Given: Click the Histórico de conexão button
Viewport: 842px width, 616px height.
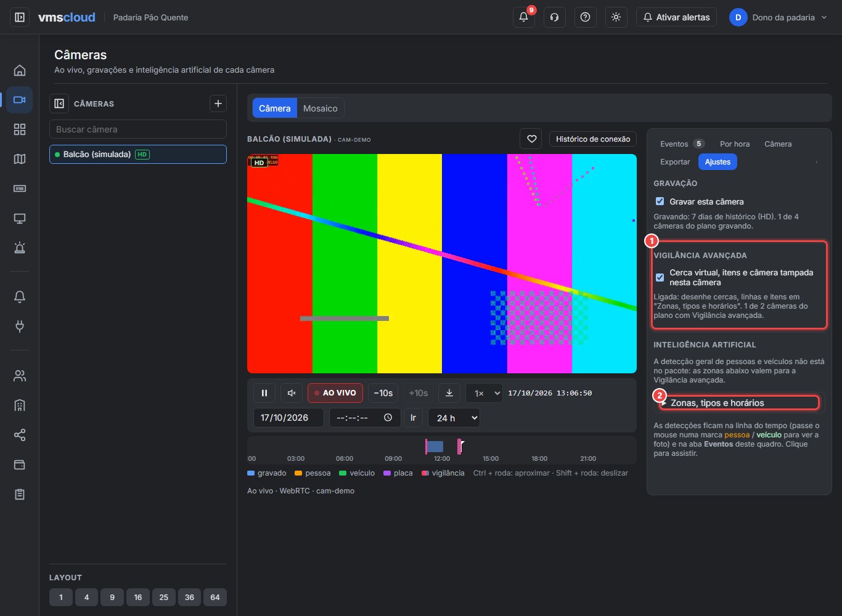Looking at the screenshot, I should tap(593, 139).
